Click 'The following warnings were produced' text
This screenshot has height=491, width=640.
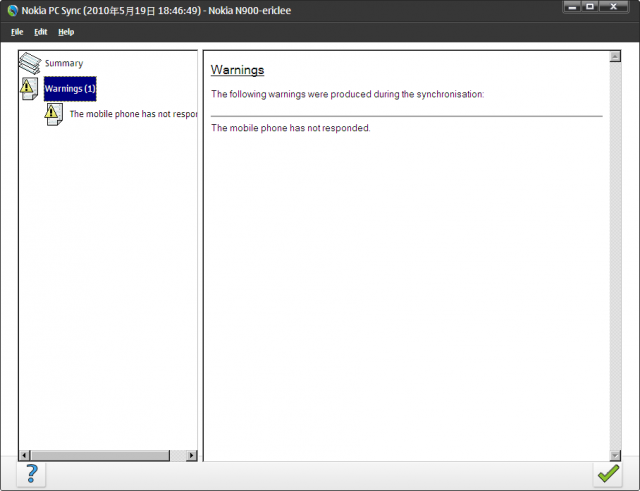tap(347, 94)
